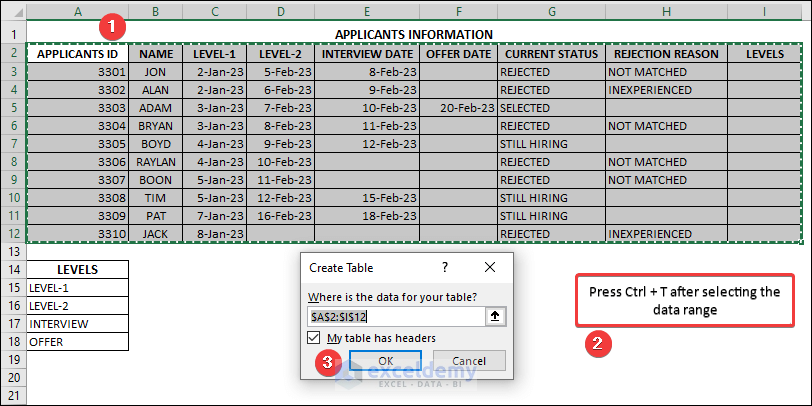This screenshot has height=406, width=812.
Task: Select row 20 header
Action: (13, 378)
